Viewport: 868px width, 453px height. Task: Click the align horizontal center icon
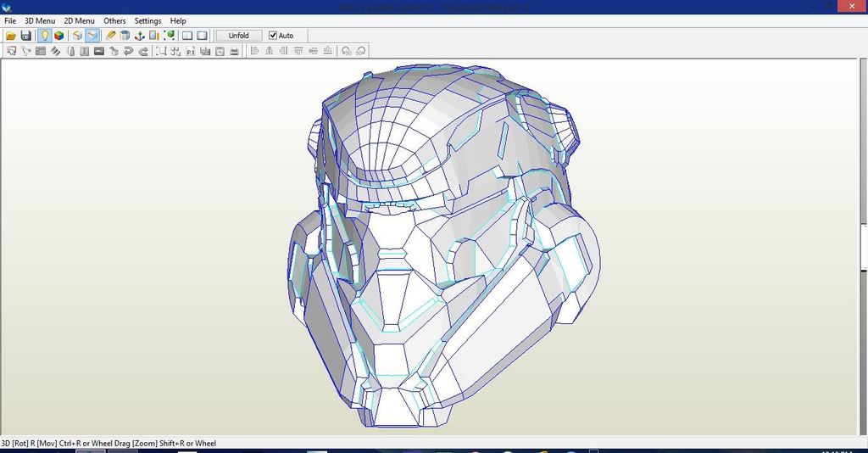click(x=269, y=51)
